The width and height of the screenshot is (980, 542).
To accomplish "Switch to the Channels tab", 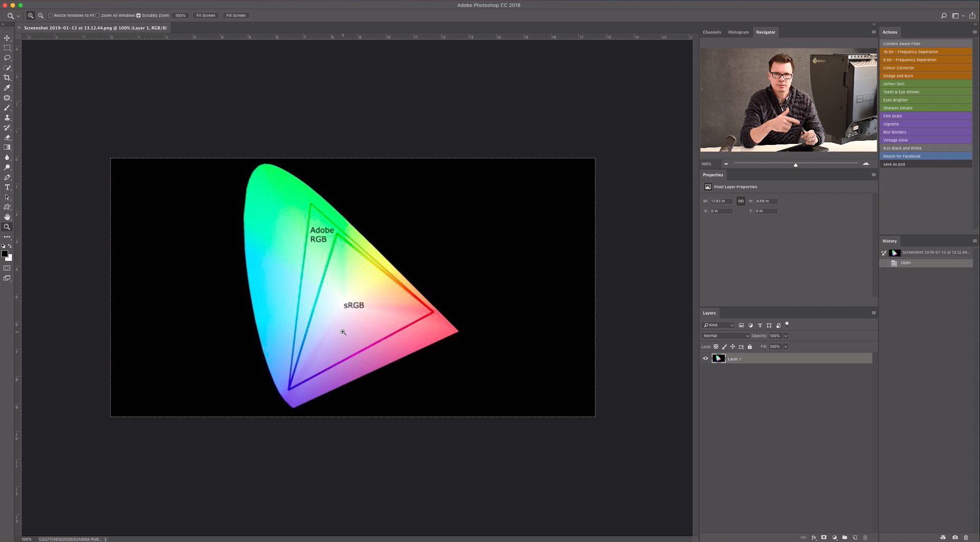I will tap(711, 32).
